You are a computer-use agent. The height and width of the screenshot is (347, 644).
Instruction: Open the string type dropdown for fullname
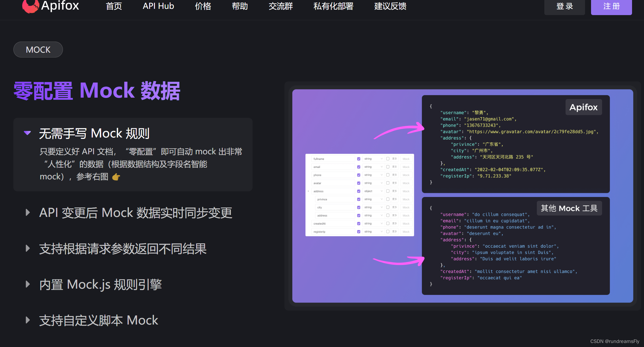[x=373, y=159]
